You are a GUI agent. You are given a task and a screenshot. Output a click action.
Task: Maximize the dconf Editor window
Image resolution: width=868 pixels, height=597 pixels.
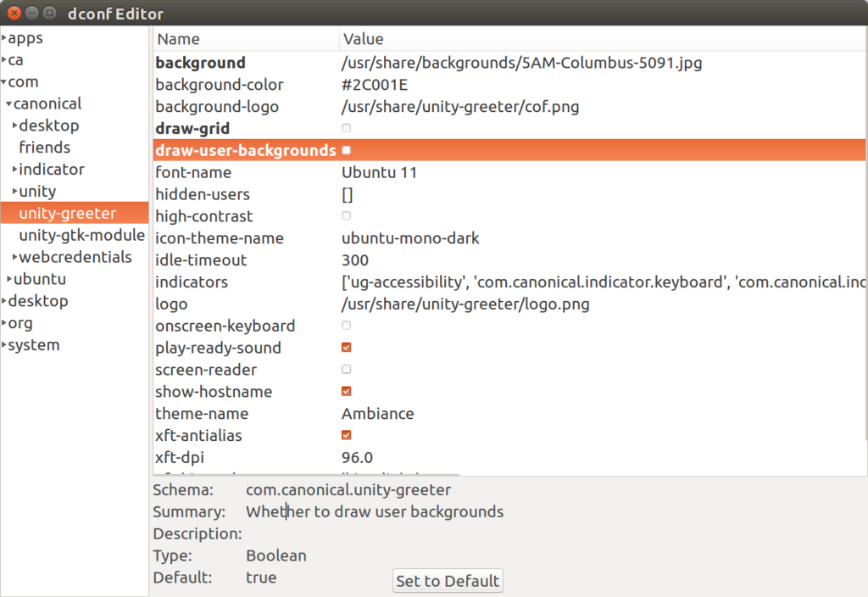click(50, 13)
